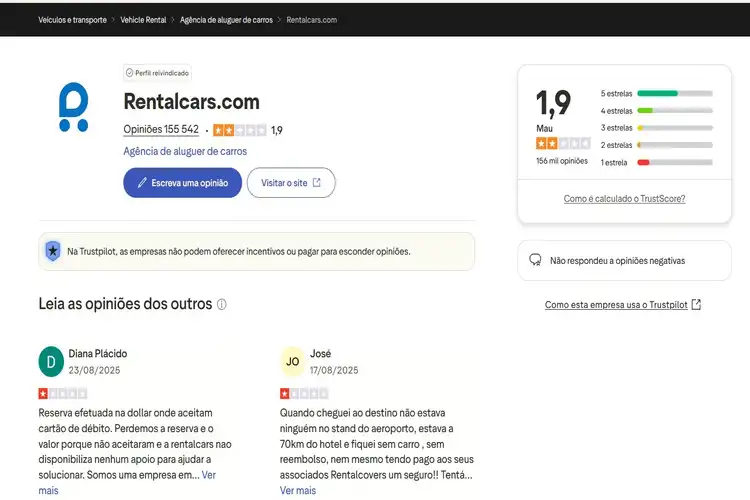
Task: Click the one-star rating on José's review
Action: point(304,394)
